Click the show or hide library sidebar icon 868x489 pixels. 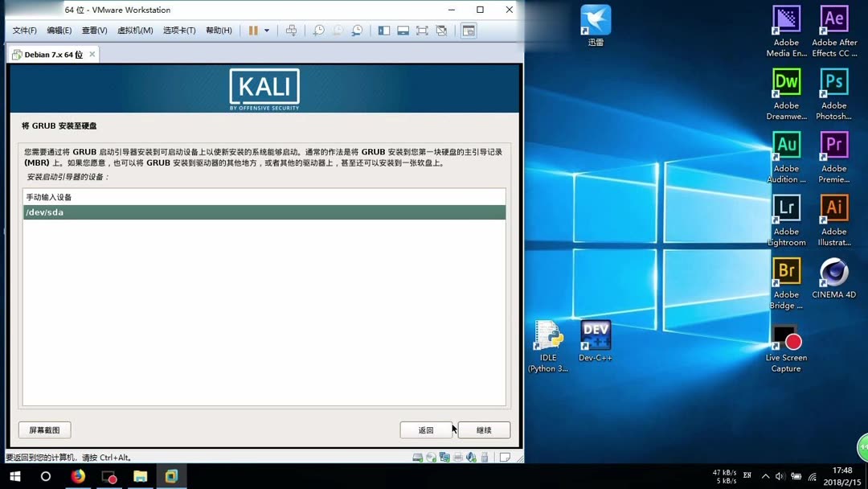(x=384, y=30)
